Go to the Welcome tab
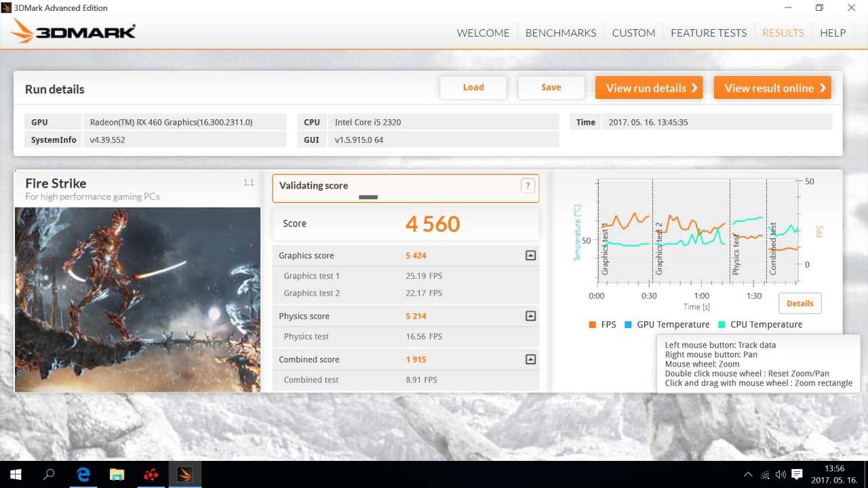The image size is (868, 488). [x=483, y=33]
